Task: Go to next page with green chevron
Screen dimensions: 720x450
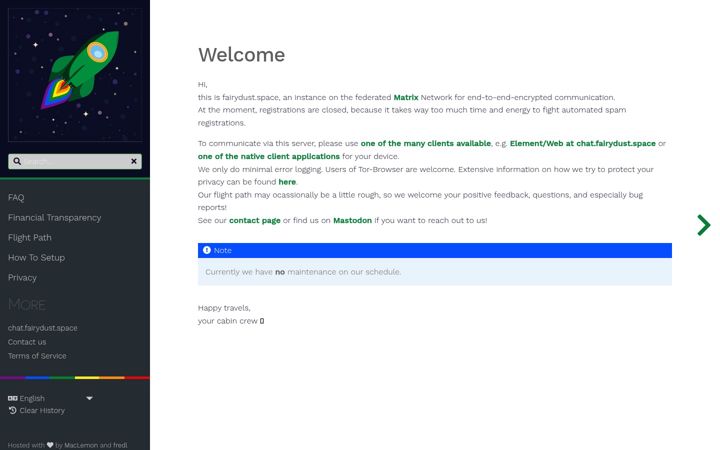Action: [x=703, y=225]
